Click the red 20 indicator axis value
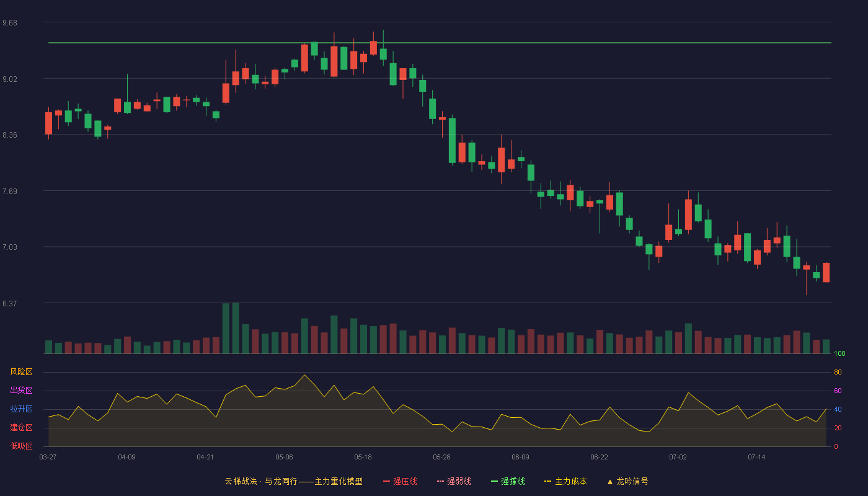 pyautogui.click(x=838, y=428)
